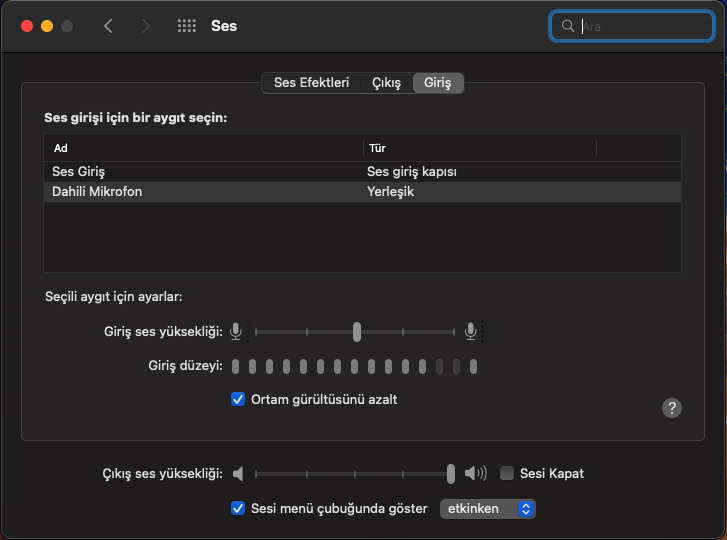The height and width of the screenshot is (540, 727).
Task: Uncheck Sesi menü çubuğunda göster
Action: [238, 508]
